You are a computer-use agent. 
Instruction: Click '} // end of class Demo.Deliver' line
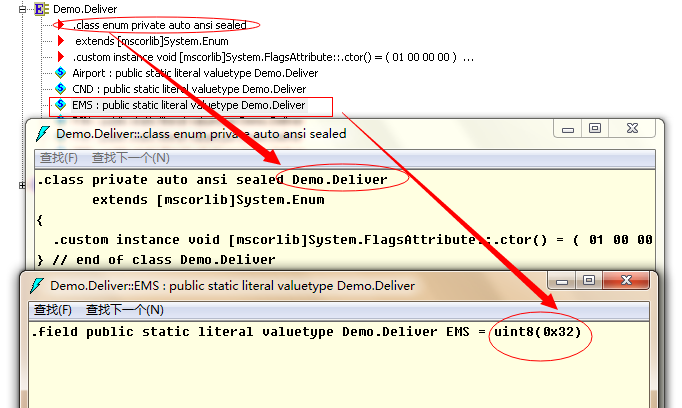[x=156, y=260]
